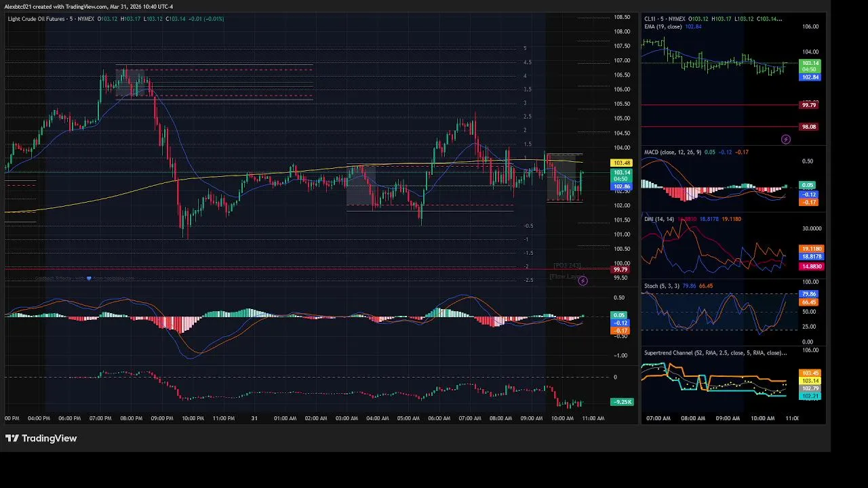868x488 pixels.
Task: Click the orange -0.17 MACD label in right panel
Action: pyautogui.click(x=808, y=203)
